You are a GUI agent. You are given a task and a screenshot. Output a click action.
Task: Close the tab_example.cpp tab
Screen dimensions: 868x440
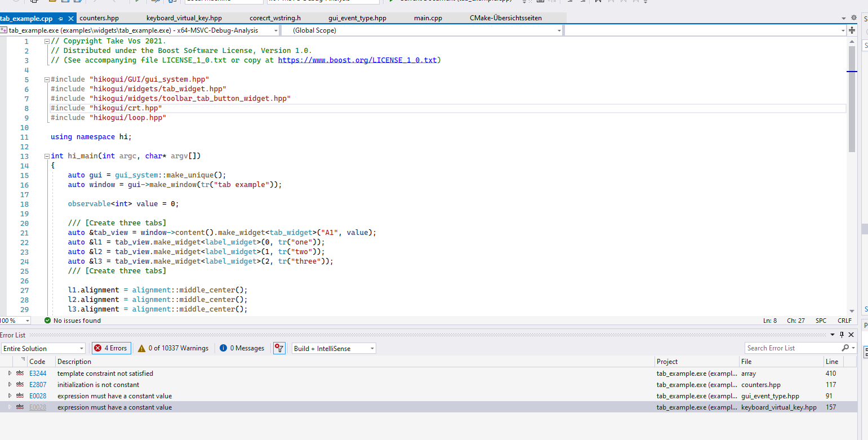point(70,19)
